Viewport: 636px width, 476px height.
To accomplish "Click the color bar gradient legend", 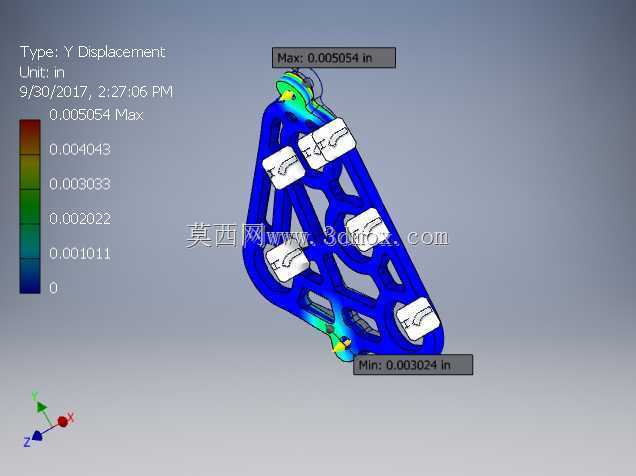I will (x=30, y=206).
